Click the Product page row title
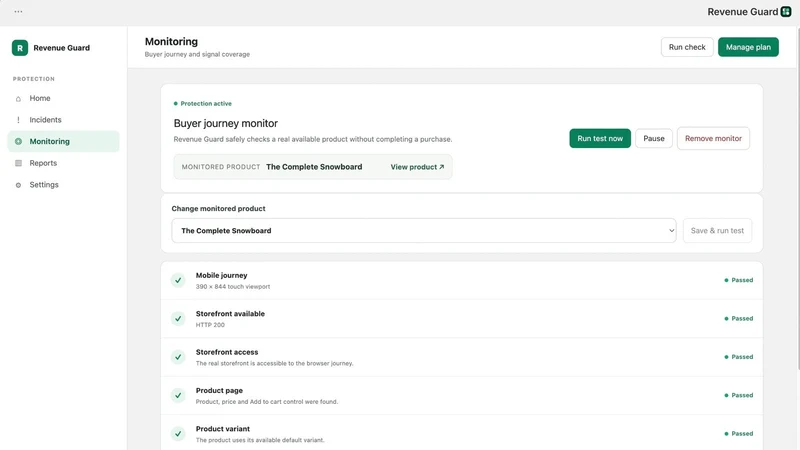This screenshot has height=450, width=800. [x=219, y=391]
